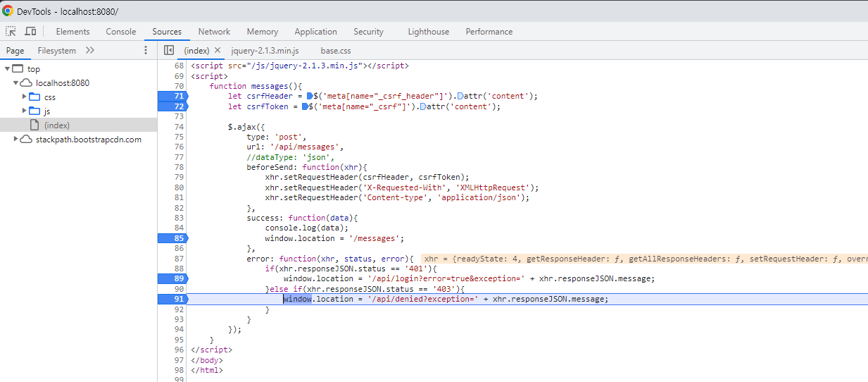Remove the breakpoint on line 91
This screenshot has height=382, width=868.
[x=173, y=299]
